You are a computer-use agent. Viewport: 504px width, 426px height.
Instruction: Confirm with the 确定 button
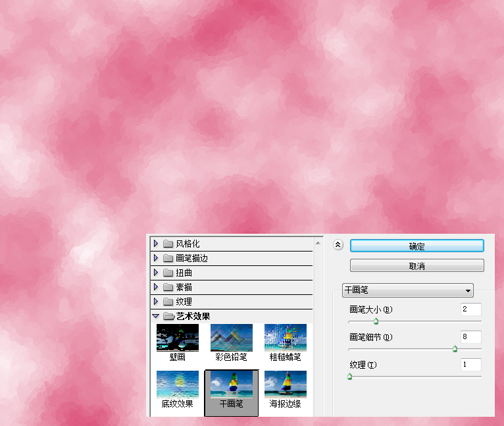(x=417, y=246)
